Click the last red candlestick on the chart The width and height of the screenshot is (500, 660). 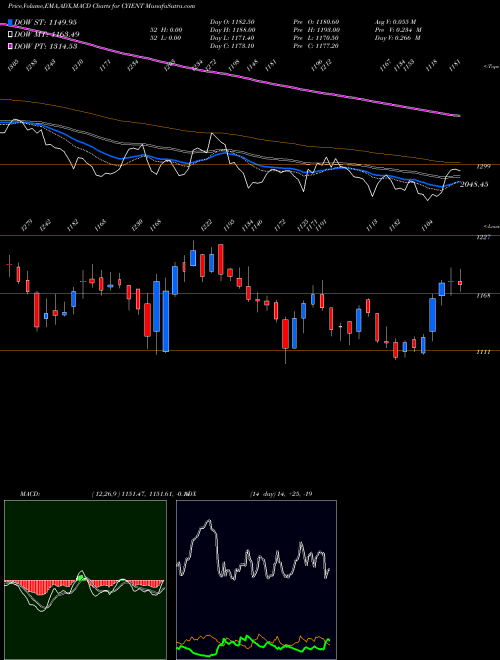pos(460,283)
